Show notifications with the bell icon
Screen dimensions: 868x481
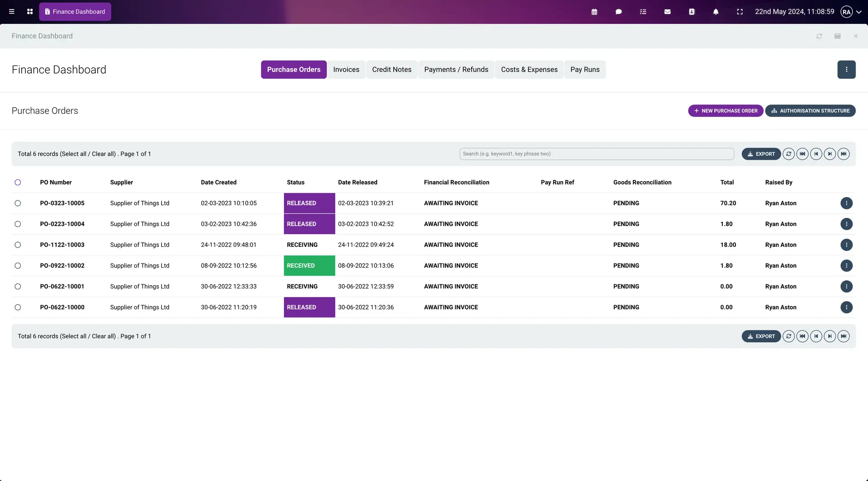[x=716, y=12]
